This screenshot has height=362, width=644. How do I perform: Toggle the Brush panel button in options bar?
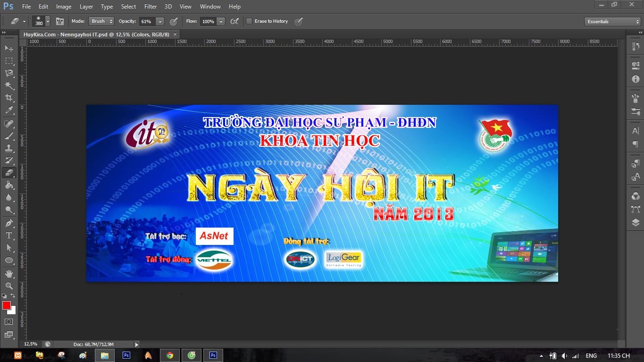tap(60, 21)
